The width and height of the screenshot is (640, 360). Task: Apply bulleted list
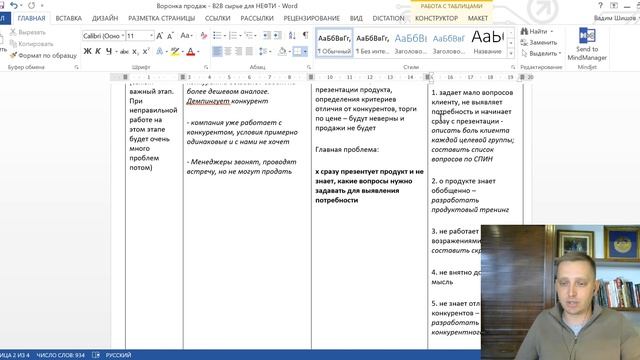point(217,36)
